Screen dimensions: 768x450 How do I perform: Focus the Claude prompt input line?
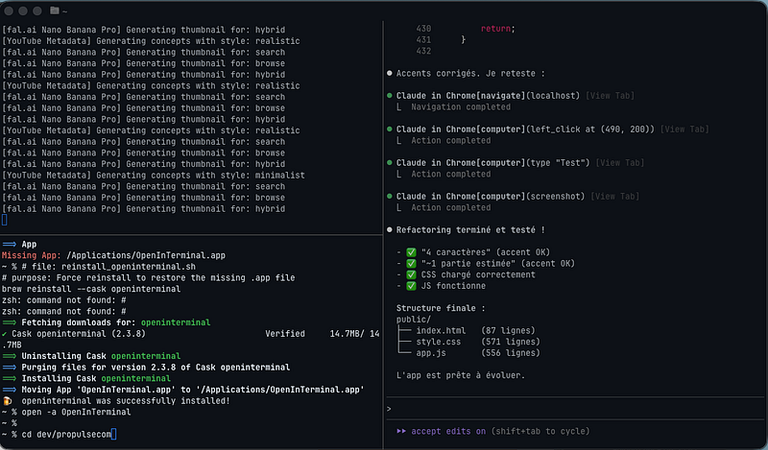pyautogui.click(x=575, y=409)
